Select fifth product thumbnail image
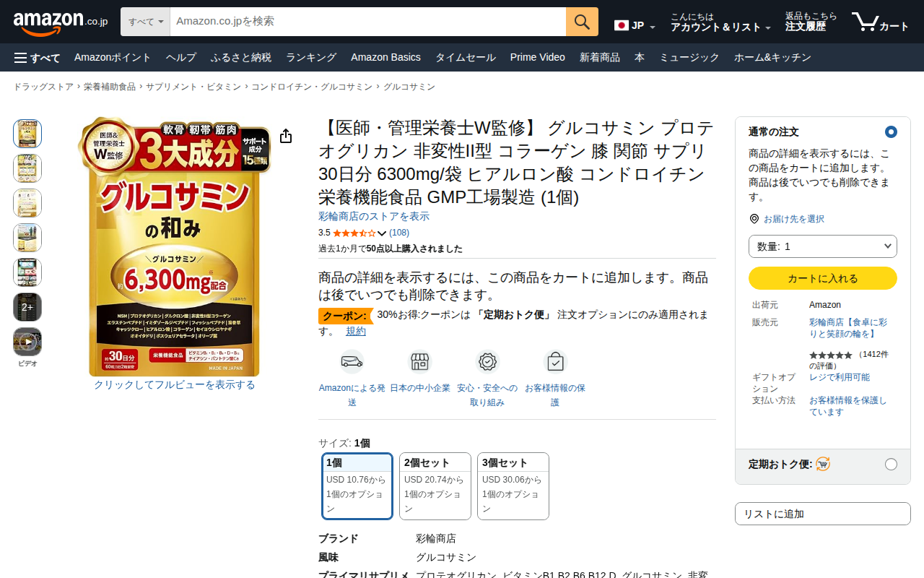 (27, 272)
